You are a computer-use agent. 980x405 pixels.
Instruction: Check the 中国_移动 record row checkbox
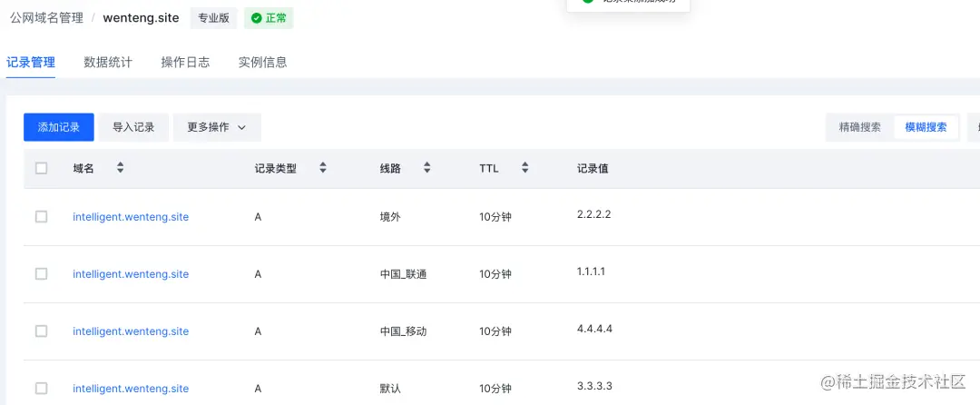coord(41,331)
